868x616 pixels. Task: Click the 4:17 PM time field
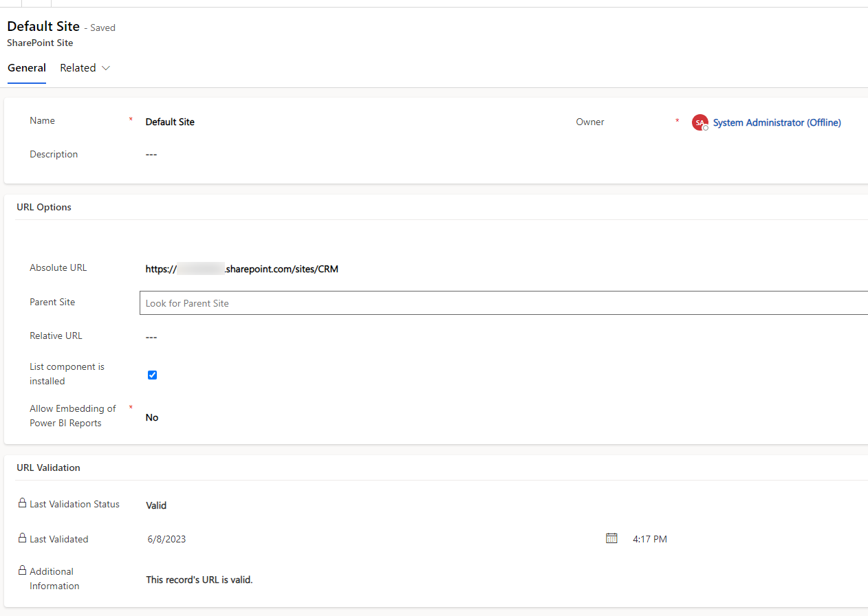(x=649, y=539)
